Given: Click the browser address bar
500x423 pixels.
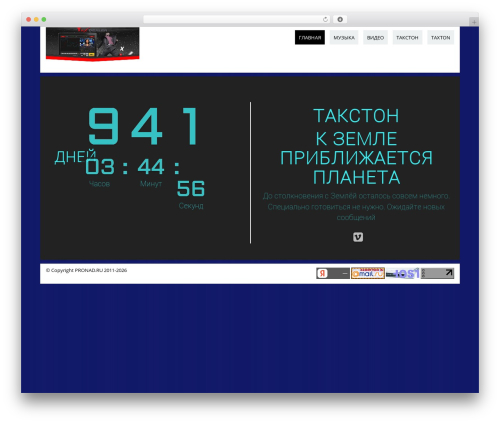Looking at the screenshot, I should click(236, 19).
